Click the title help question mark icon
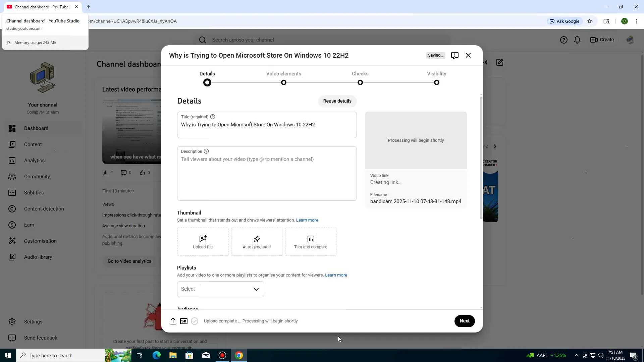This screenshot has height=362, width=644. (213, 117)
